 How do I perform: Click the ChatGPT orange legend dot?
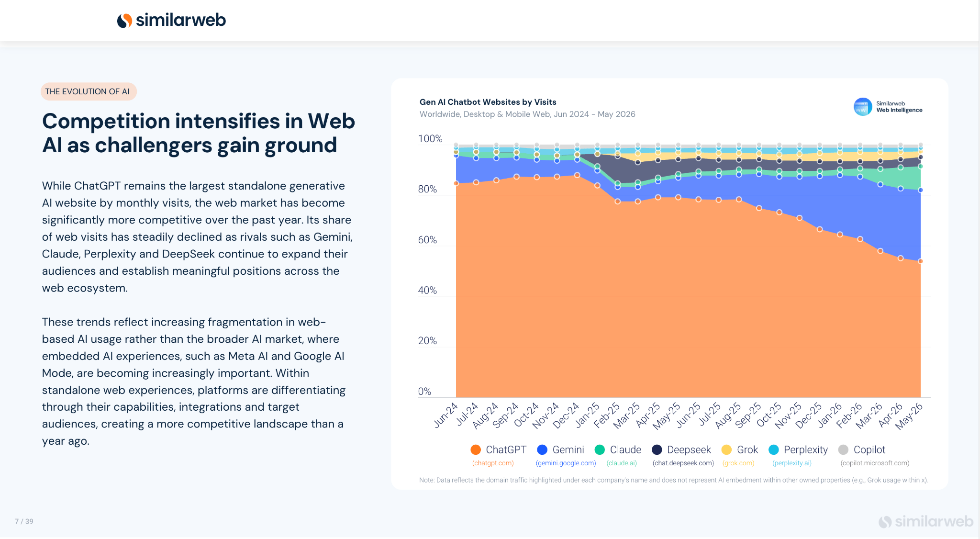click(x=476, y=449)
